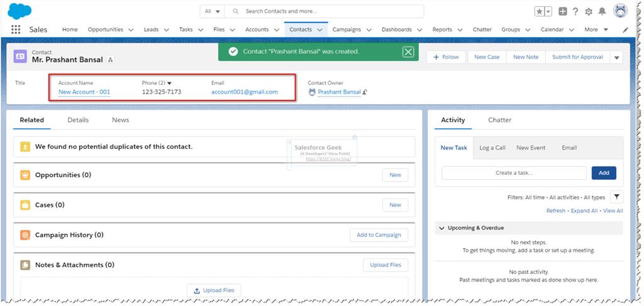Click the account001@gmail.com email link

[245, 92]
